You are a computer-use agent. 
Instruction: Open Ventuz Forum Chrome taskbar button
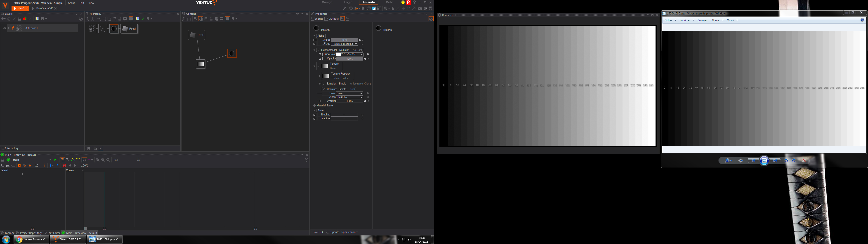(32, 239)
